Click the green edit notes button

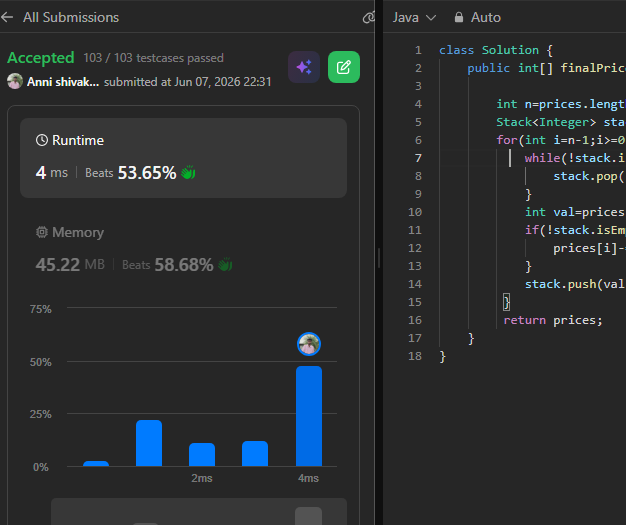click(x=344, y=67)
